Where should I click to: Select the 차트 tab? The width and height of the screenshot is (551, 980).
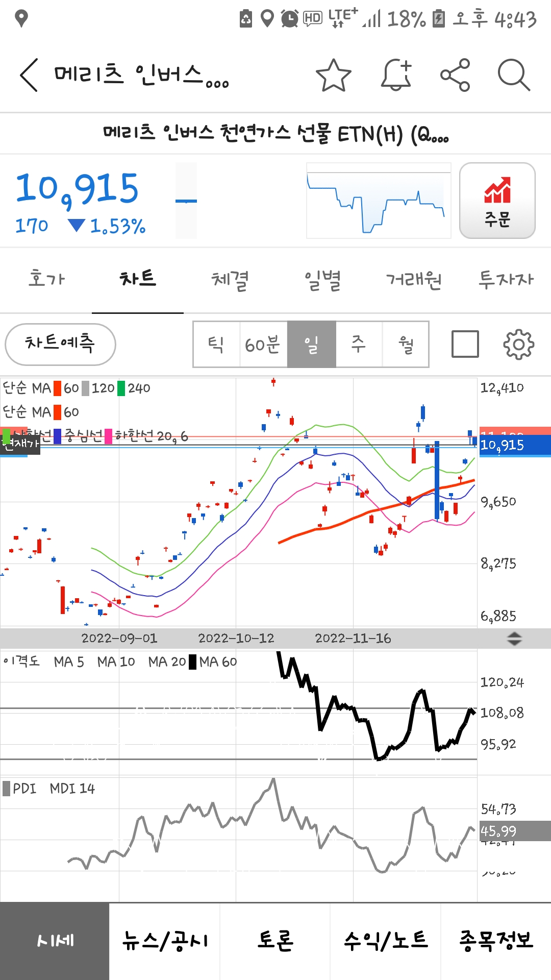tap(138, 279)
